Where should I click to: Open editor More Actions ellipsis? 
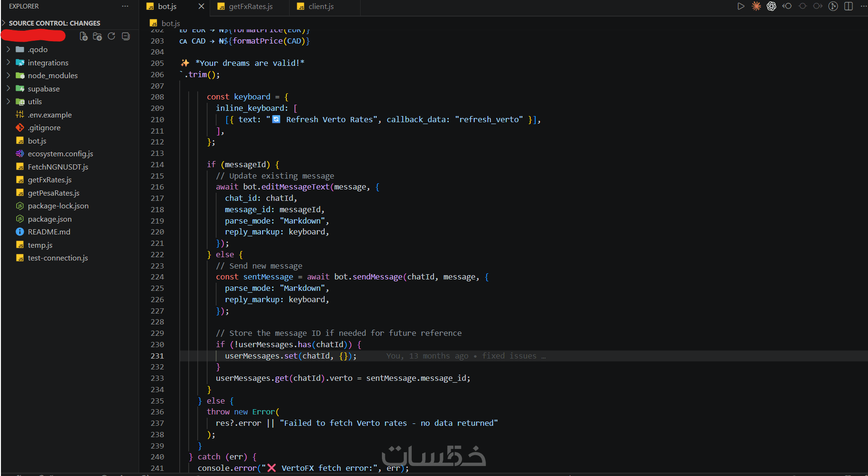(x=863, y=6)
